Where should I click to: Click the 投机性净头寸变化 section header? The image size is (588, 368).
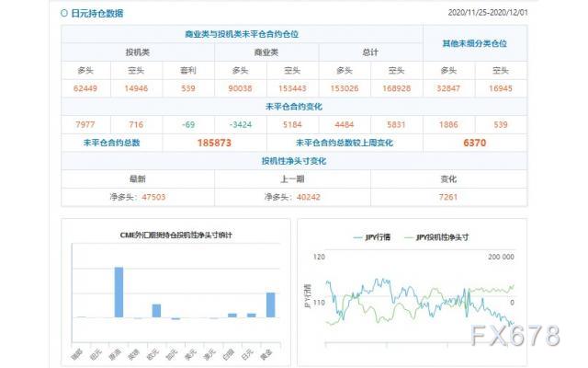coord(294,161)
